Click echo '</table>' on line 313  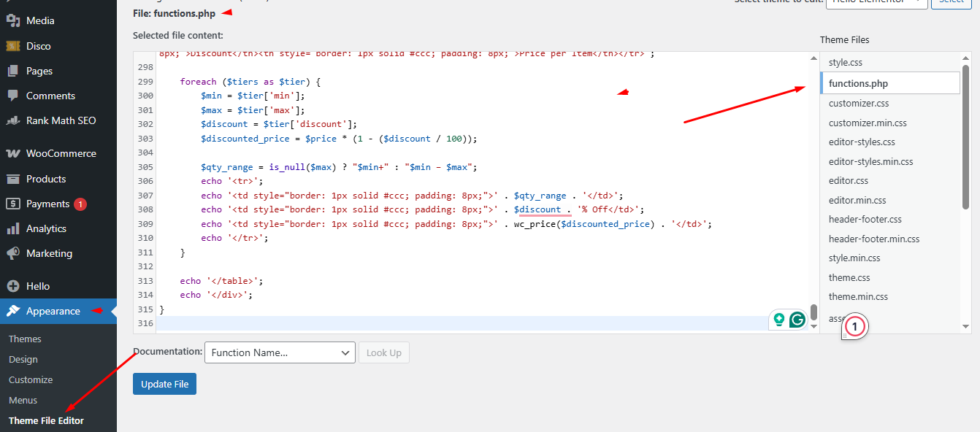pos(221,281)
